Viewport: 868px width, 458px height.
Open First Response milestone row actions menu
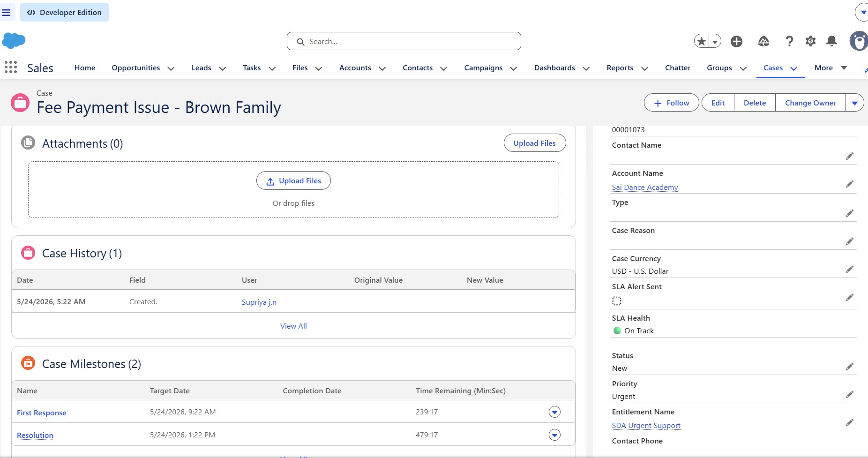[x=554, y=412]
